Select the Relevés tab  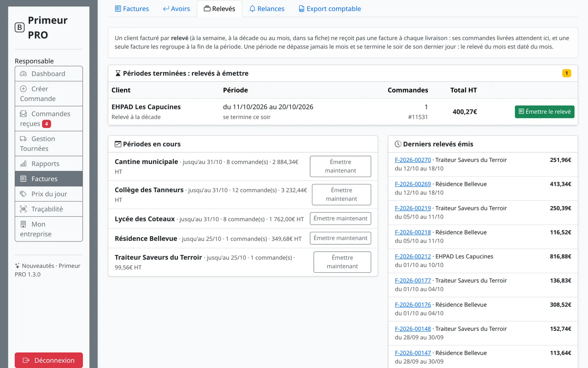[x=219, y=9]
